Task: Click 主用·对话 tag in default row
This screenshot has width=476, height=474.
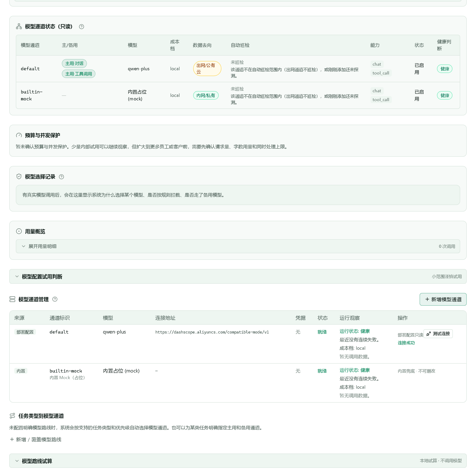Action: [x=74, y=63]
